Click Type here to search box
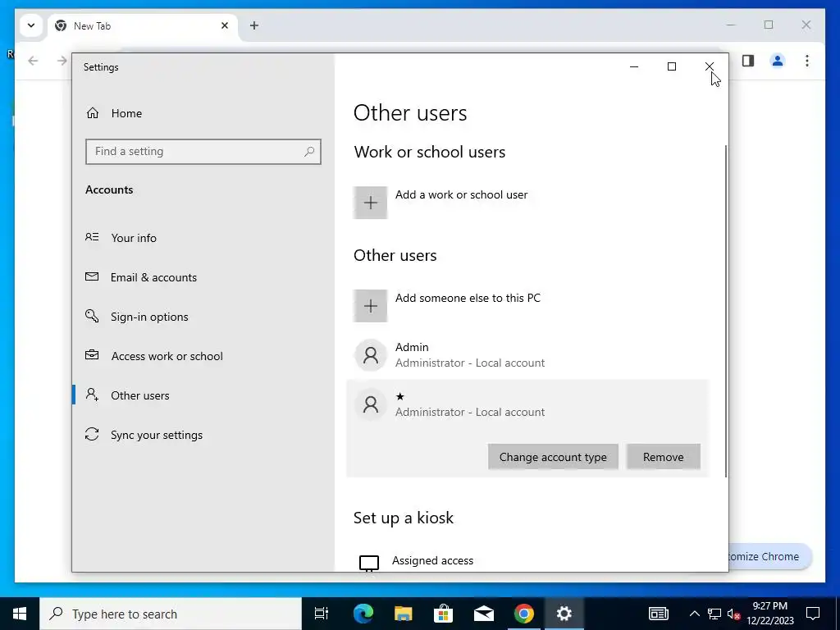 pos(171,614)
